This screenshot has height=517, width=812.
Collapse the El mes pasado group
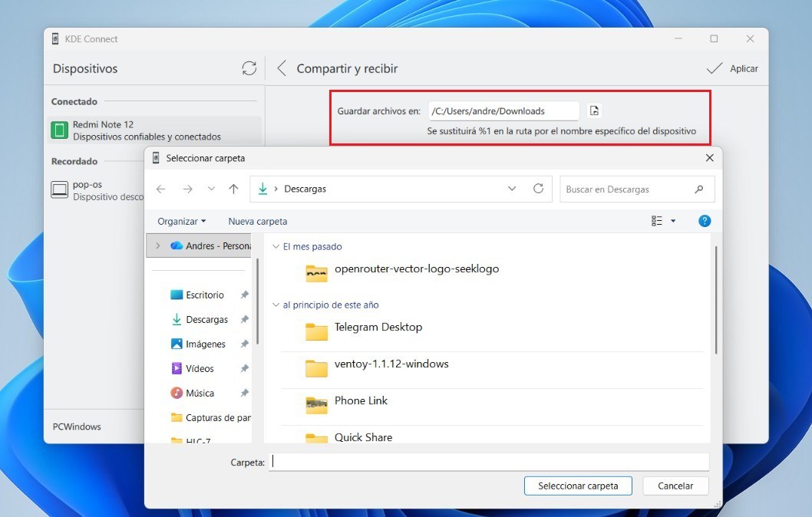276,246
